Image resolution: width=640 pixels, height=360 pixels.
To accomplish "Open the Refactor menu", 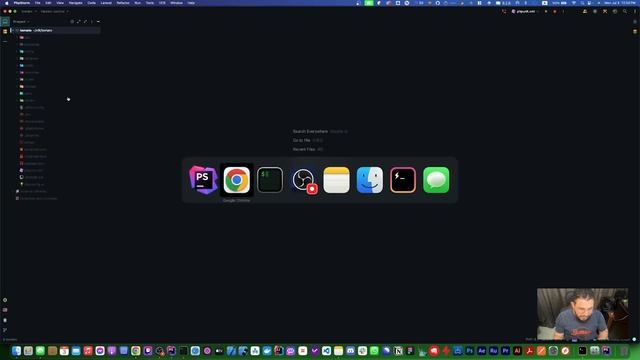I will [x=123, y=3].
